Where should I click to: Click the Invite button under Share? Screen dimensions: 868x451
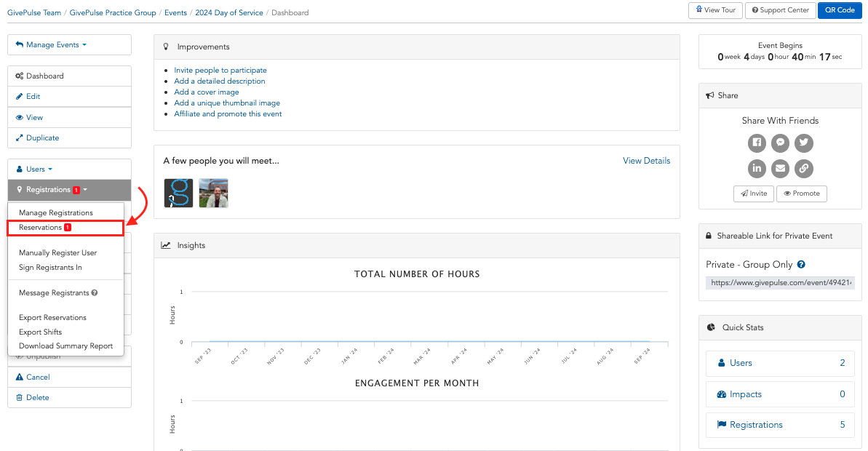coord(754,193)
